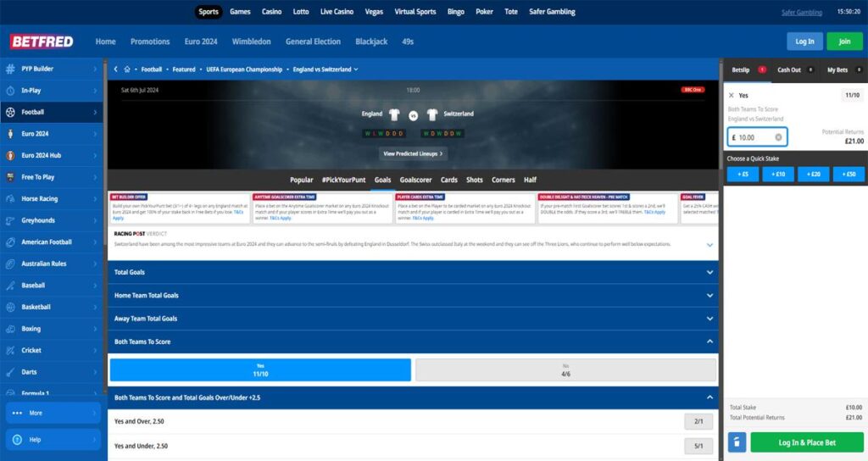The image size is (868, 461).
Task: Switch to the Popular tab
Action: tap(301, 180)
